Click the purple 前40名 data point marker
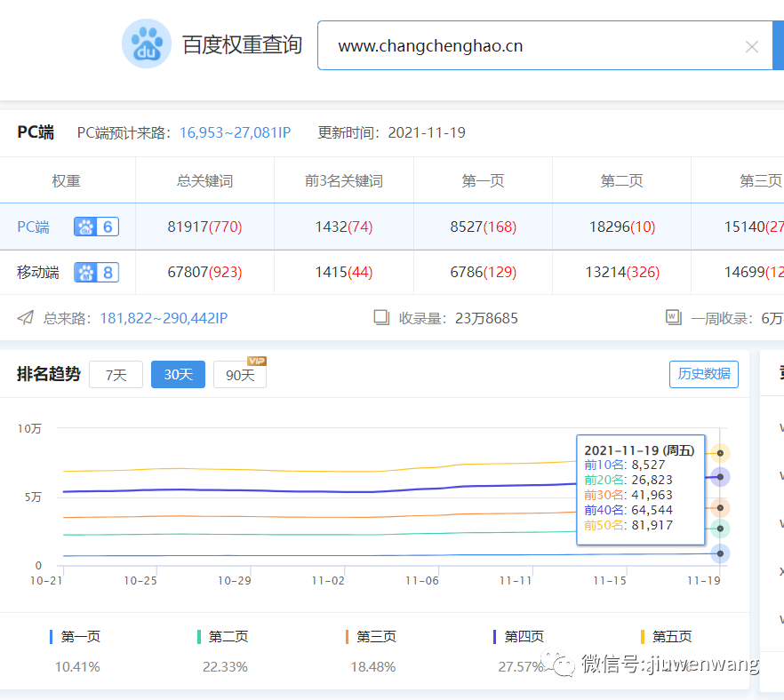This screenshot has height=700, width=784. pyautogui.click(x=720, y=477)
